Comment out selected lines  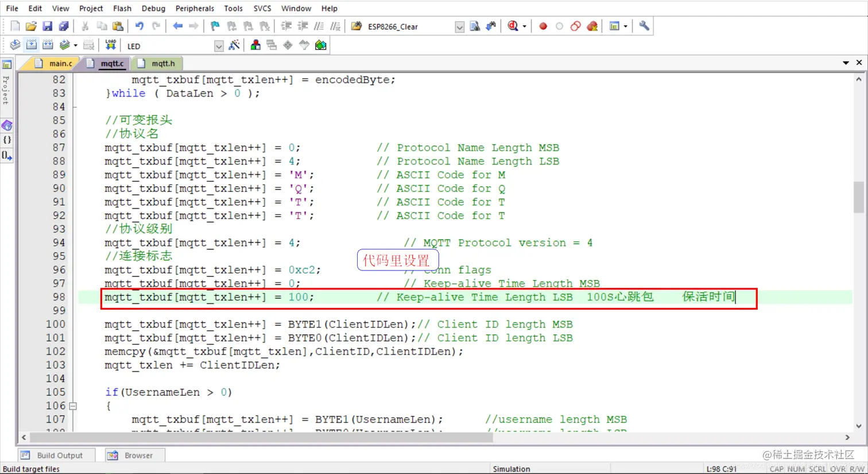coord(319,26)
